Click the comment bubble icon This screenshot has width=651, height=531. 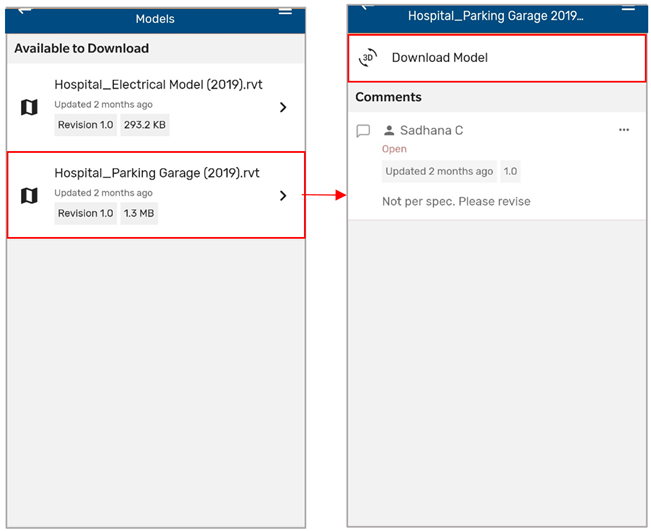363,131
